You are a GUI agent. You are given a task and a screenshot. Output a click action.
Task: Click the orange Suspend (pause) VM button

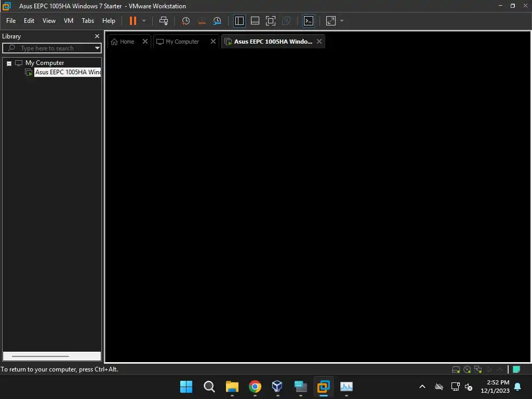coord(132,21)
